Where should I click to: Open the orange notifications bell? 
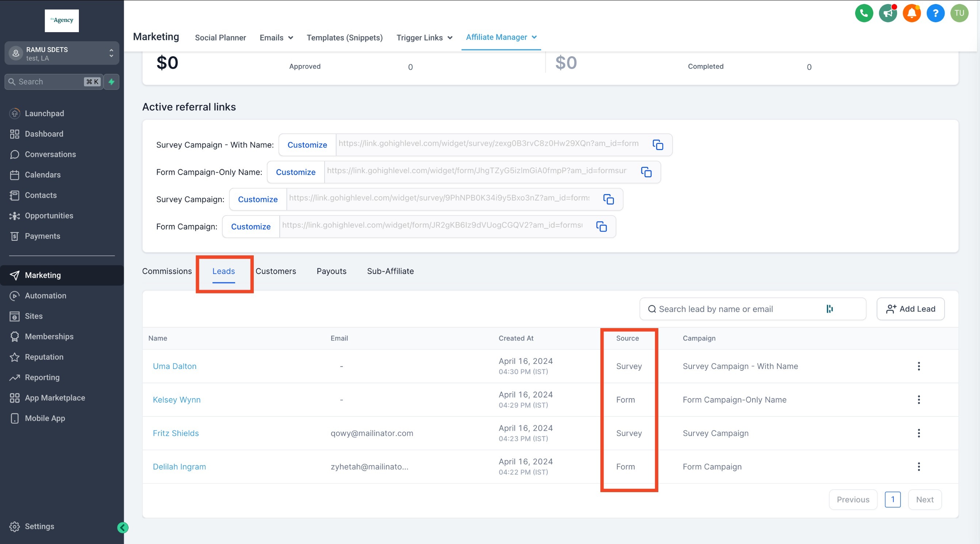pyautogui.click(x=911, y=13)
